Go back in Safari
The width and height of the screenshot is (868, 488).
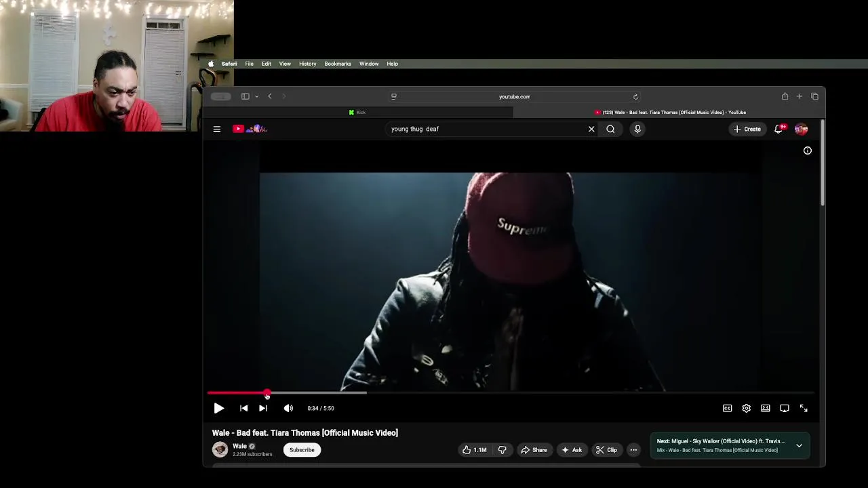(x=270, y=96)
